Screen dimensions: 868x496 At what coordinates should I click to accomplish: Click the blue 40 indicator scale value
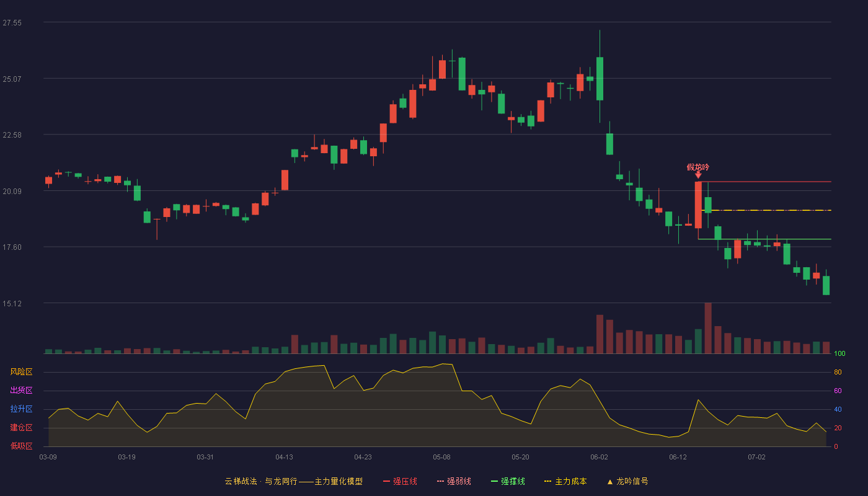click(838, 410)
